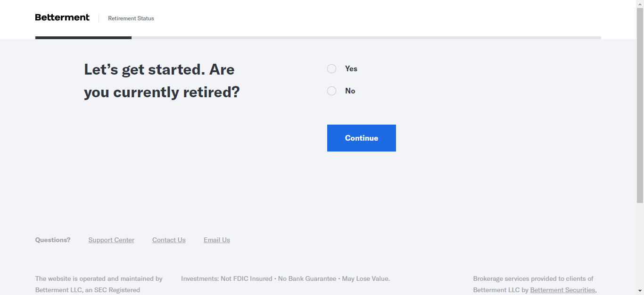The width and height of the screenshot is (644, 295).
Task: Select the Yes radio button
Action: (332, 69)
